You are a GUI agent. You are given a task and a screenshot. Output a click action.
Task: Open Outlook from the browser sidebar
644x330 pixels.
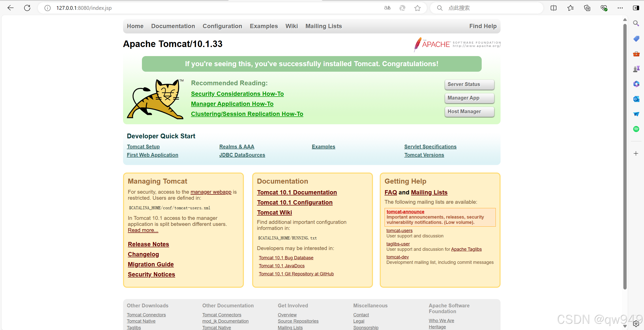pyautogui.click(x=636, y=99)
